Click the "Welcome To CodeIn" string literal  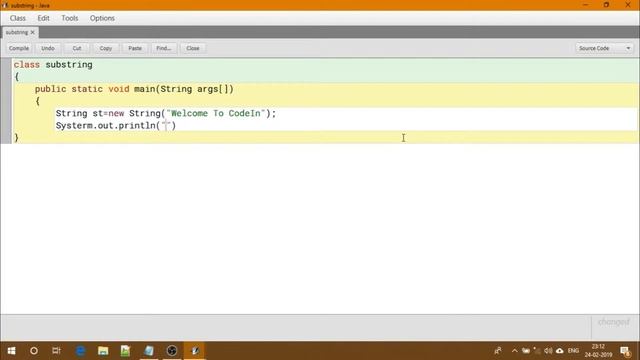click(x=216, y=113)
